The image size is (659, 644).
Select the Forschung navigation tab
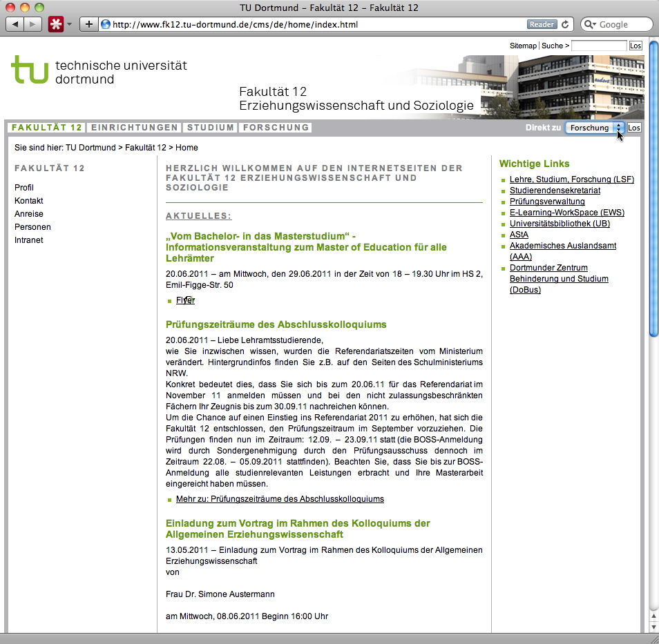click(276, 128)
